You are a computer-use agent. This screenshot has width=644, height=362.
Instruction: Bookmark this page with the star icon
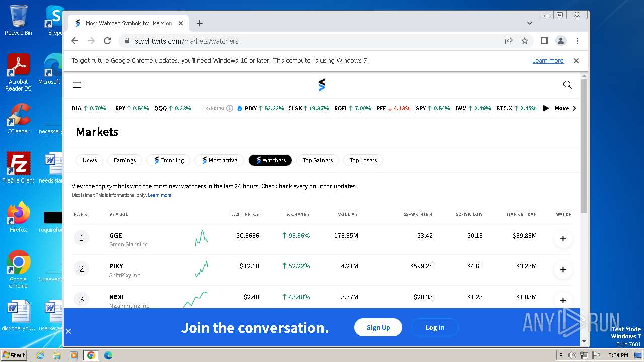[x=525, y=41]
